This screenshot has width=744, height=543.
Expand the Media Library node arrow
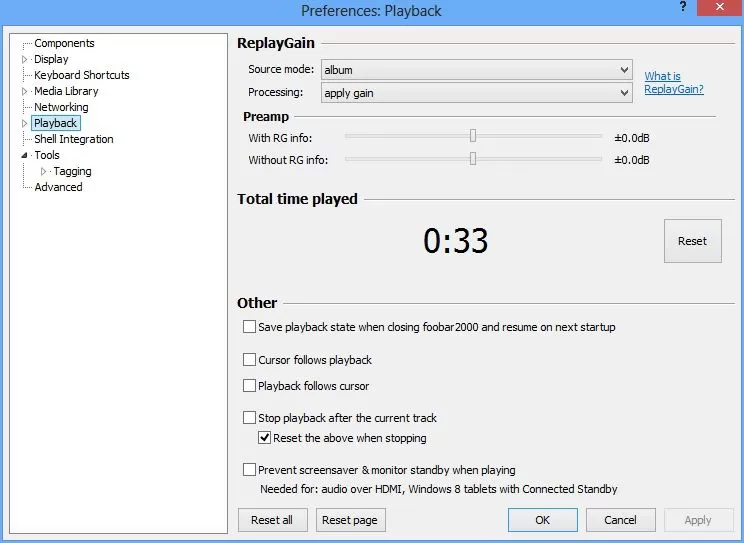[25, 91]
